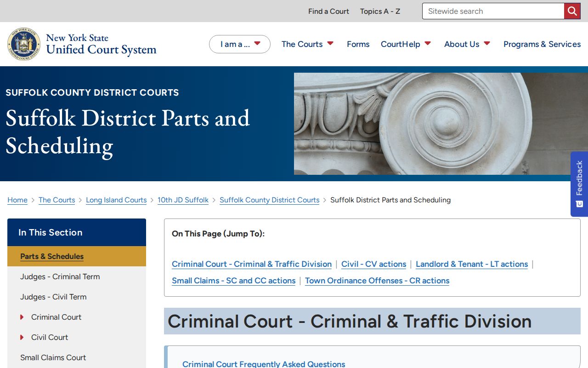Click the Find a Court link
The image size is (588, 368).
[x=328, y=11]
